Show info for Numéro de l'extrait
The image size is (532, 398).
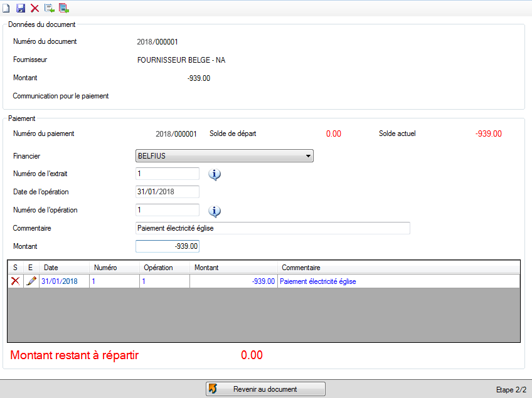(214, 174)
